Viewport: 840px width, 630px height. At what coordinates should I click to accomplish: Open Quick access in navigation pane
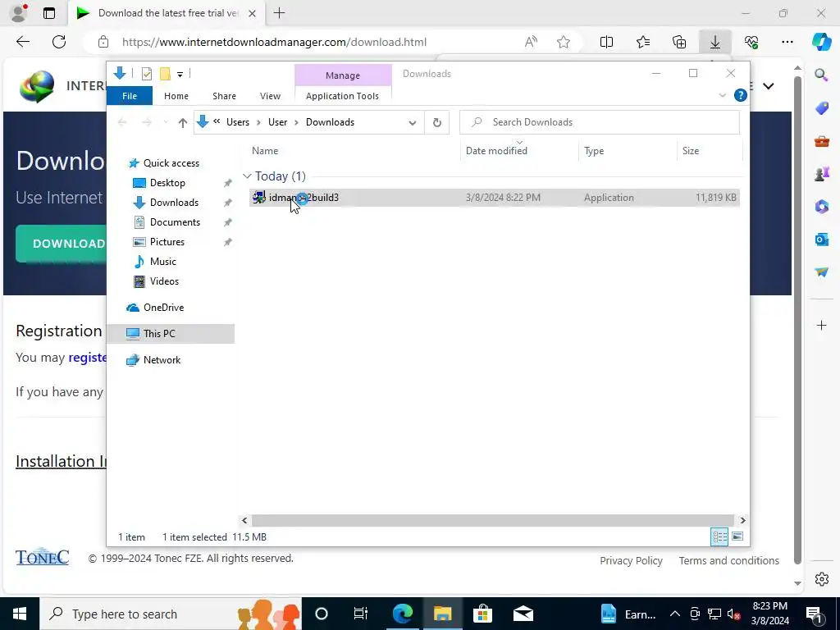pos(171,163)
